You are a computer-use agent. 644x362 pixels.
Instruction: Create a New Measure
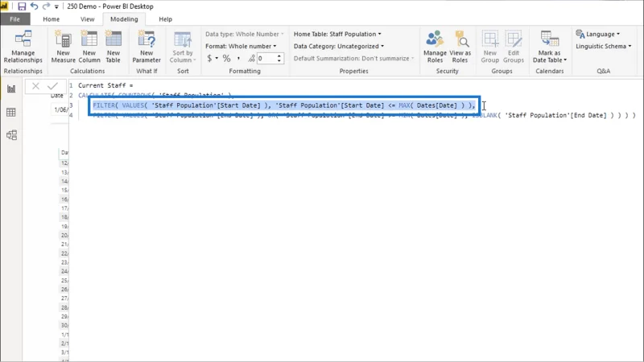click(x=64, y=47)
